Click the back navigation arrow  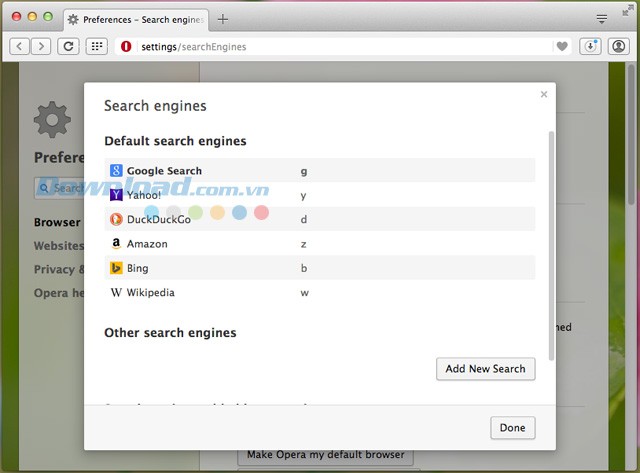click(19, 46)
